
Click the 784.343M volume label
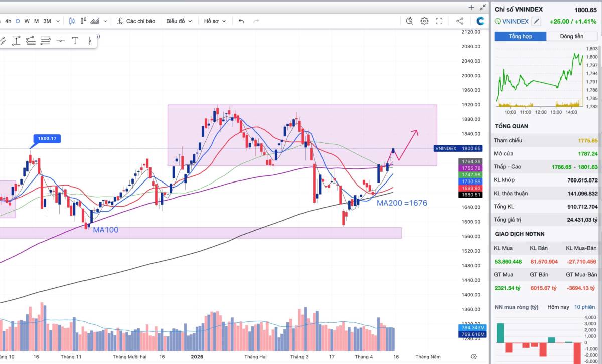472,328
